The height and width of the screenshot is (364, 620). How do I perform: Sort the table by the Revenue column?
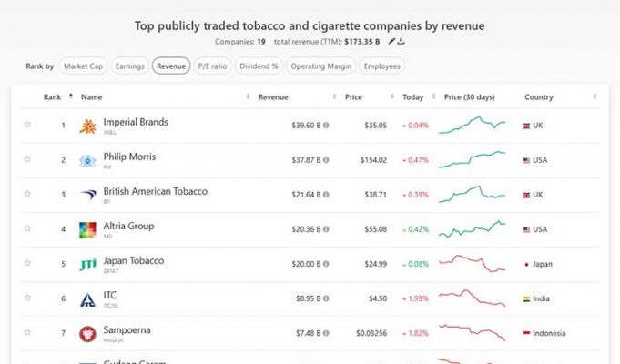[x=275, y=96]
